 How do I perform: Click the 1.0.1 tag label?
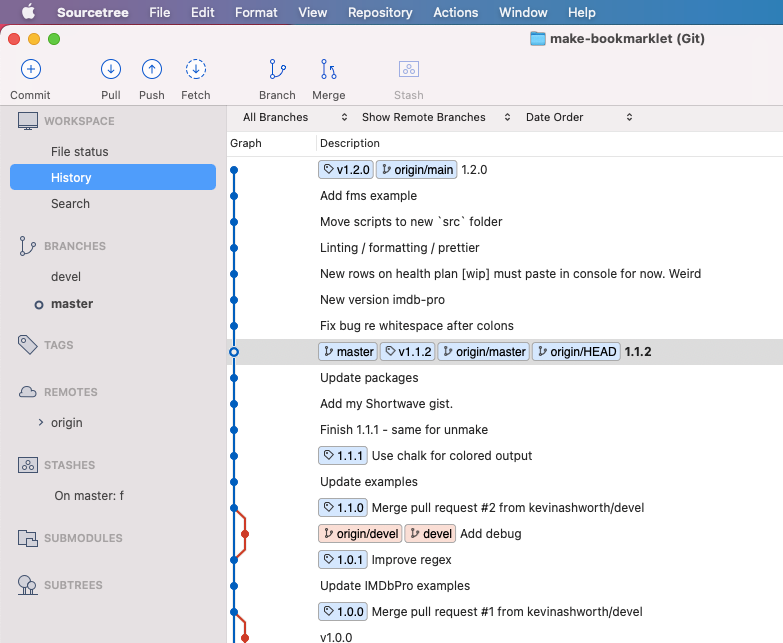[343, 560]
